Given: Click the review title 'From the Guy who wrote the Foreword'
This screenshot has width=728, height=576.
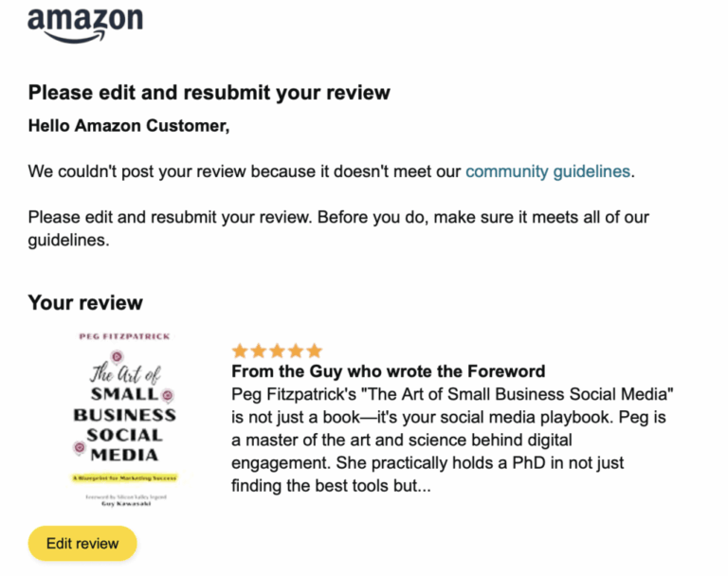Looking at the screenshot, I should pyautogui.click(x=388, y=371).
